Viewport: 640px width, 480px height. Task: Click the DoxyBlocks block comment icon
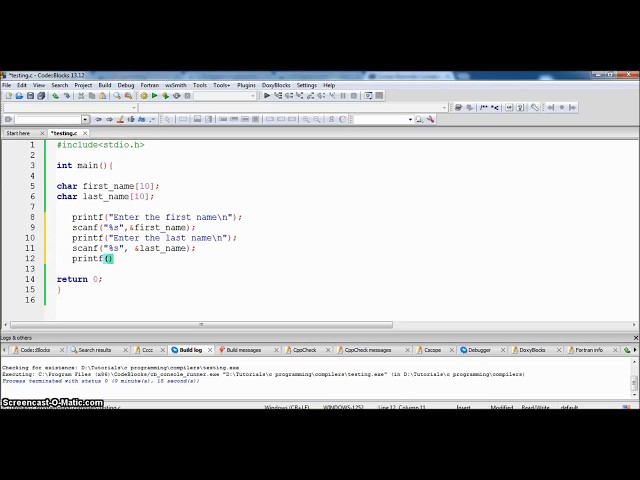coord(484,107)
